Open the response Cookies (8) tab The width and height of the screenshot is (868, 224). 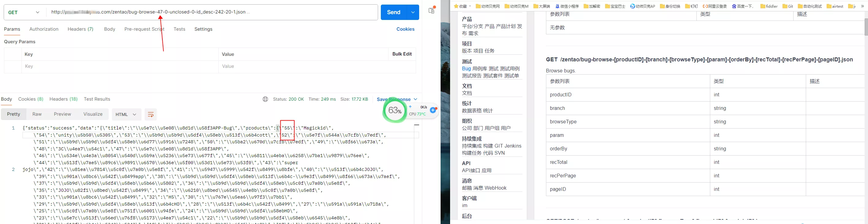(x=31, y=99)
